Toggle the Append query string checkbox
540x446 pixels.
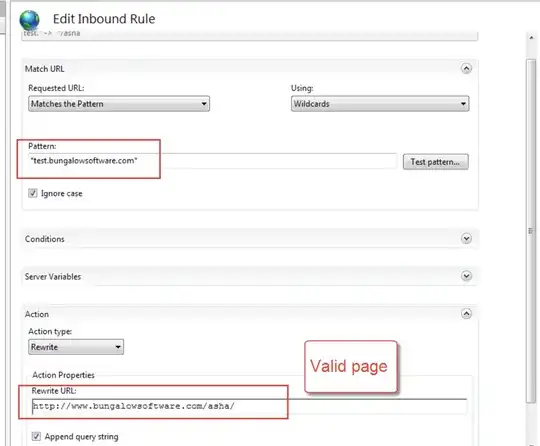[x=36, y=436]
